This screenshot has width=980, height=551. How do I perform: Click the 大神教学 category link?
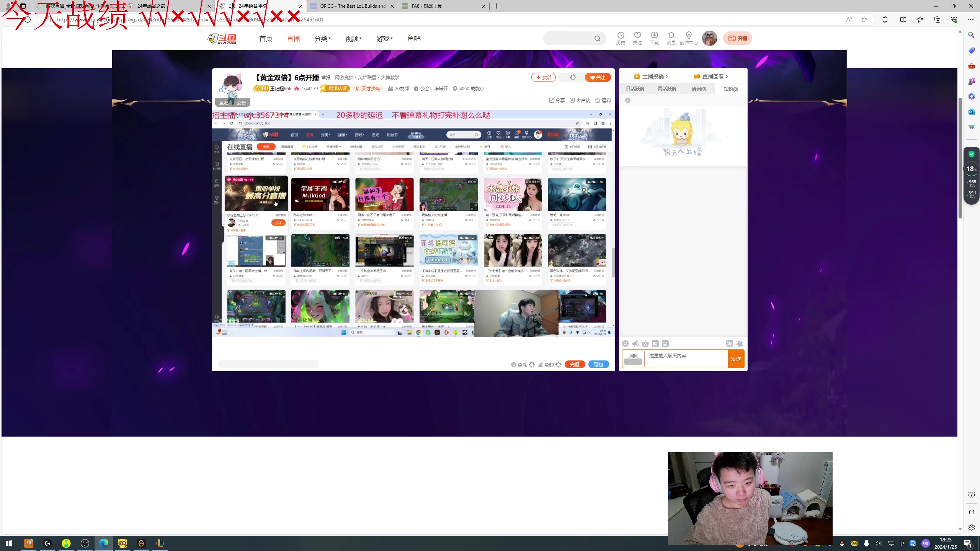[x=390, y=78]
